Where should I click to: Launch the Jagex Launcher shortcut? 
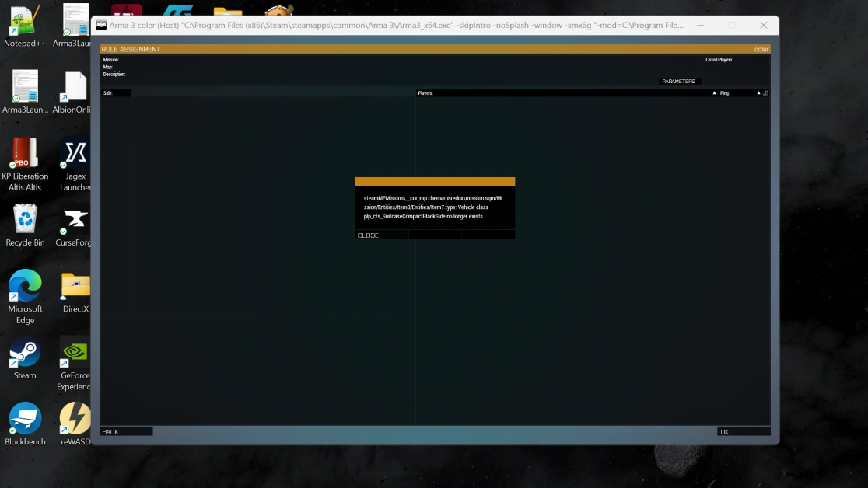point(75,164)
